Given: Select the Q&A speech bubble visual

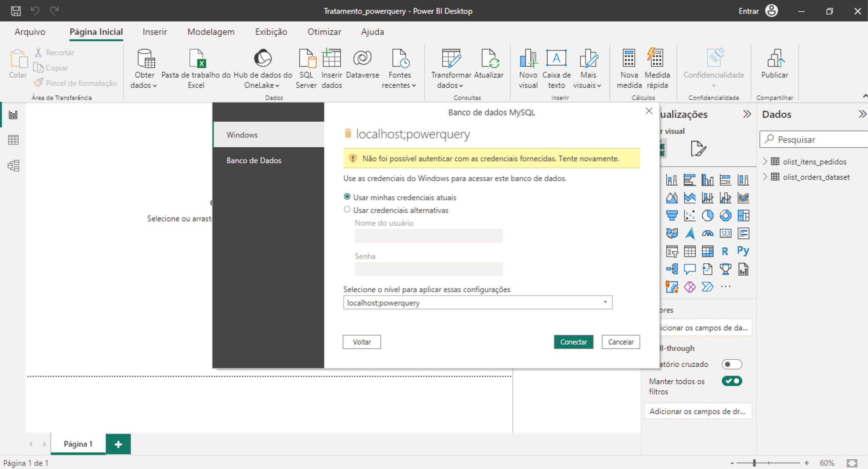Looking at the screenshot, I should coord(690,269).
